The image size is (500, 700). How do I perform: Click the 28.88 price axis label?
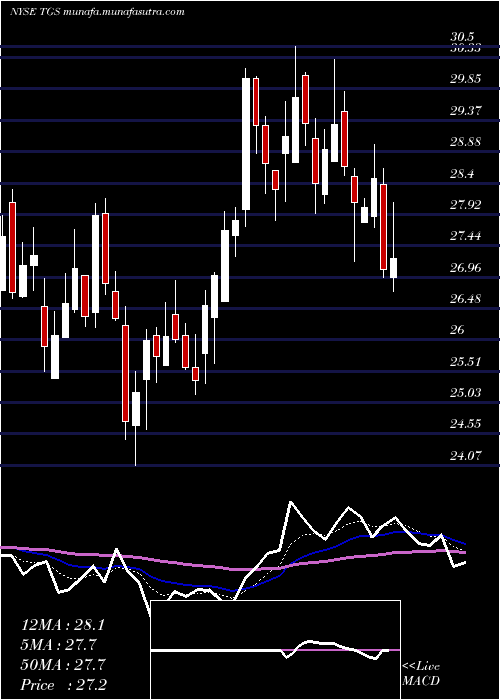pos(466,142)
